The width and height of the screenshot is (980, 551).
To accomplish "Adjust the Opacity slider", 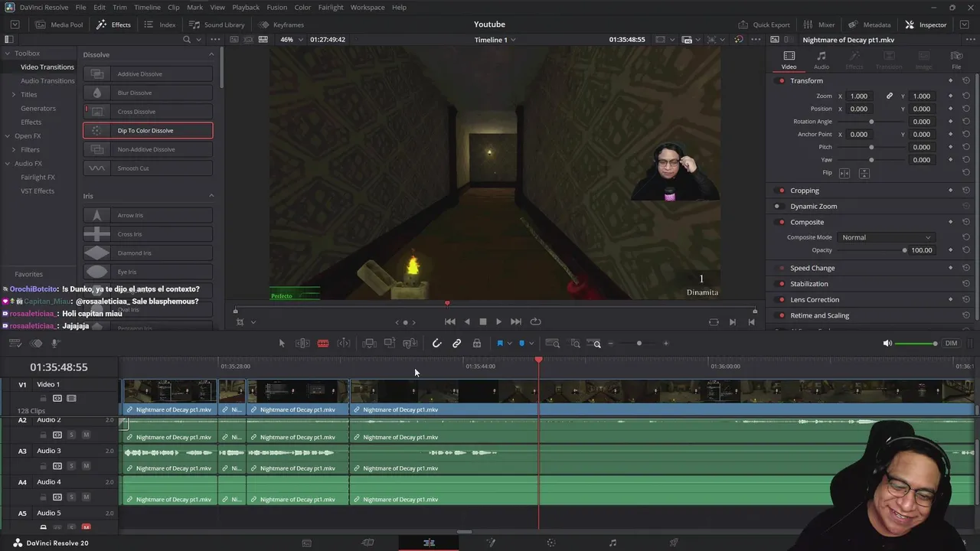I will (x=871, y=250).
